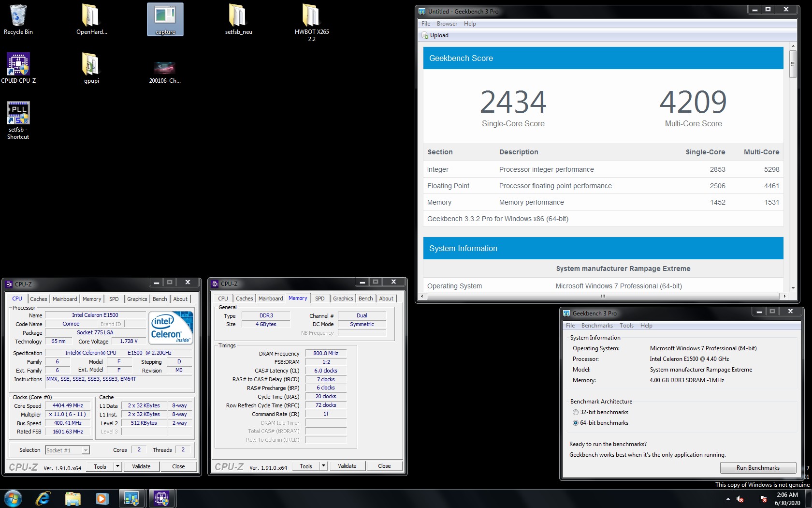Open Help menu in Geekbench results window
This screenshot has width=812, height=508.
(470, 24)
